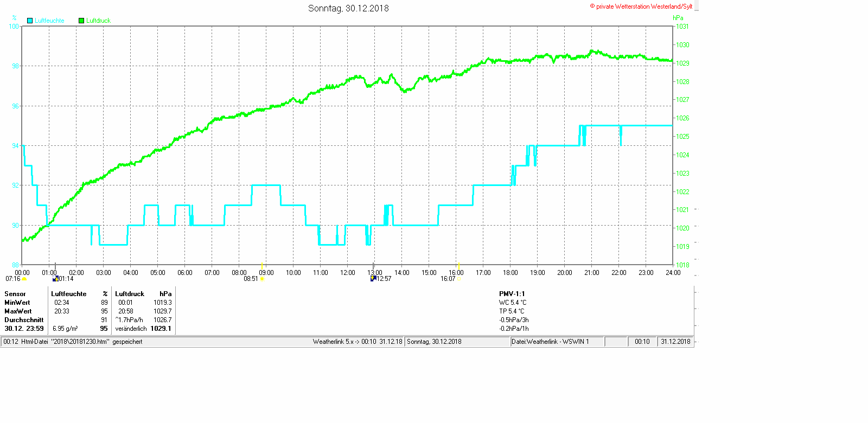
Task: Click the 'PMV-1:1' heading
Action: 512,294
